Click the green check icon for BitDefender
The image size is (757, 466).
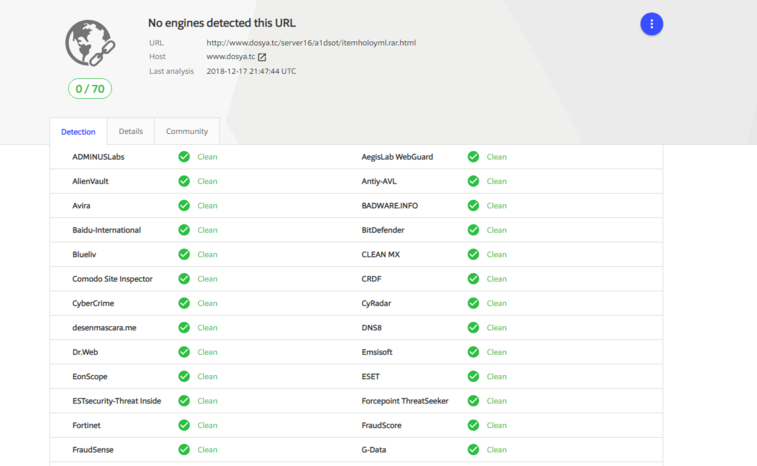pyautogui.click(x=473, y=230)
